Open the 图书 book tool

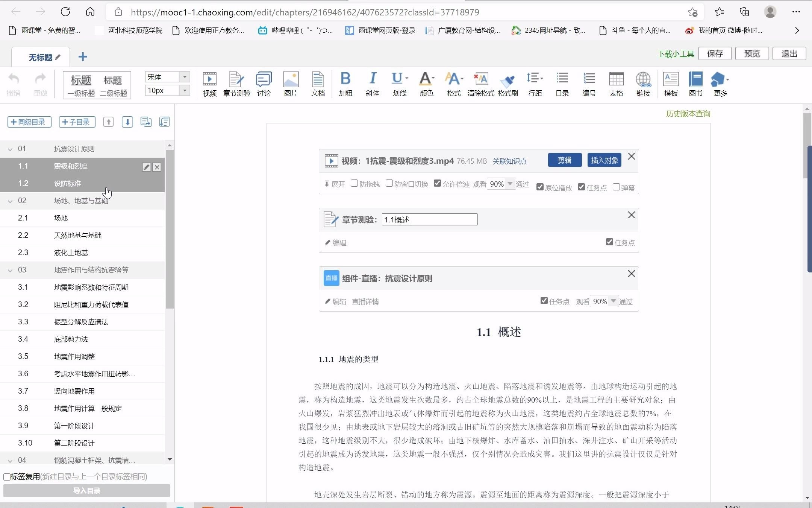[x=695, y=84]
